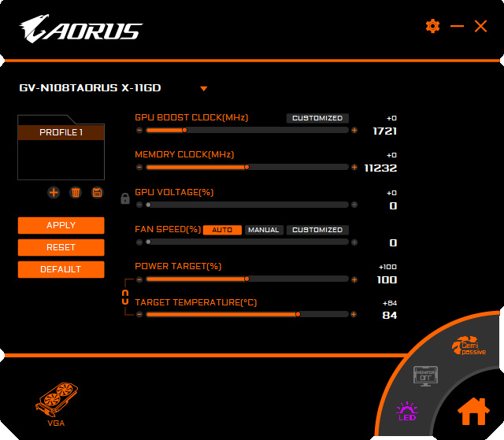Add a new profile with plus icon
This screenshot has height=440, width=504.
click(x=54, y=192)
